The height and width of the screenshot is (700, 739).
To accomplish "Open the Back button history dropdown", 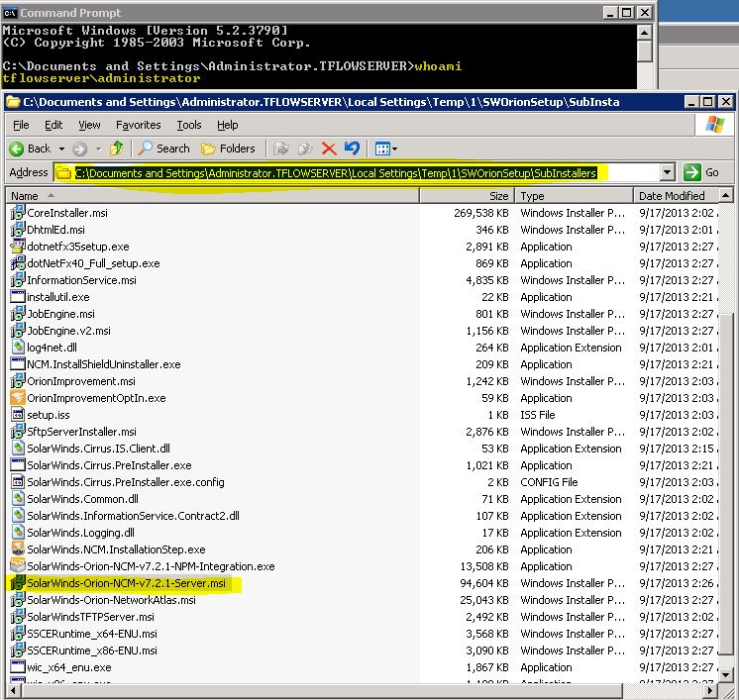I will (61, 149).
